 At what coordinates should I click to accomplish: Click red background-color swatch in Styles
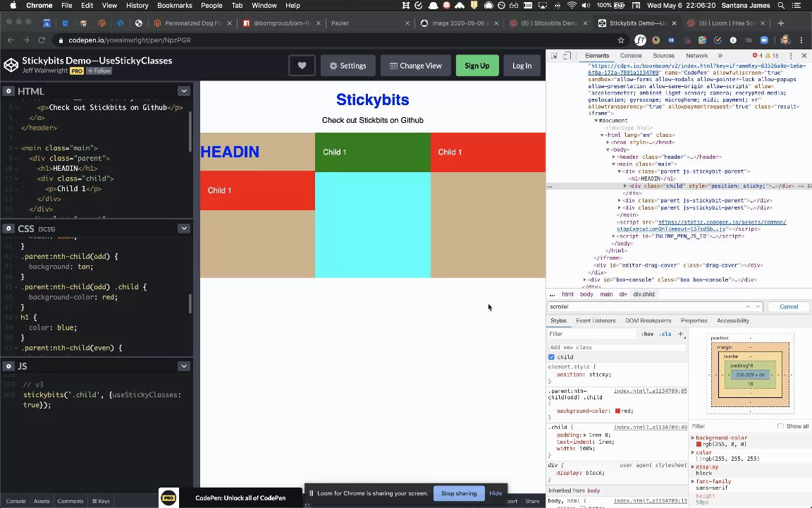pyautogui.click(x=617, y=411)
